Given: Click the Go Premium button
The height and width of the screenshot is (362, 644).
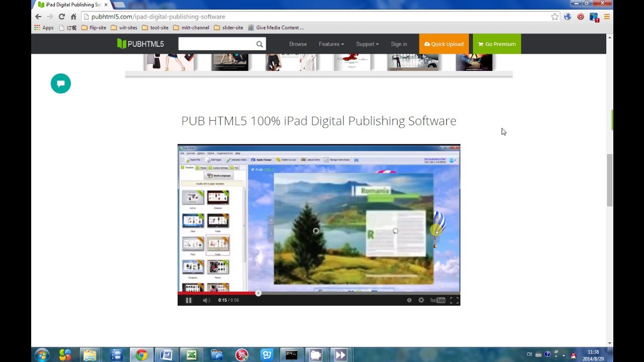Looking at the screenshot, I should [x=497, y=44].
